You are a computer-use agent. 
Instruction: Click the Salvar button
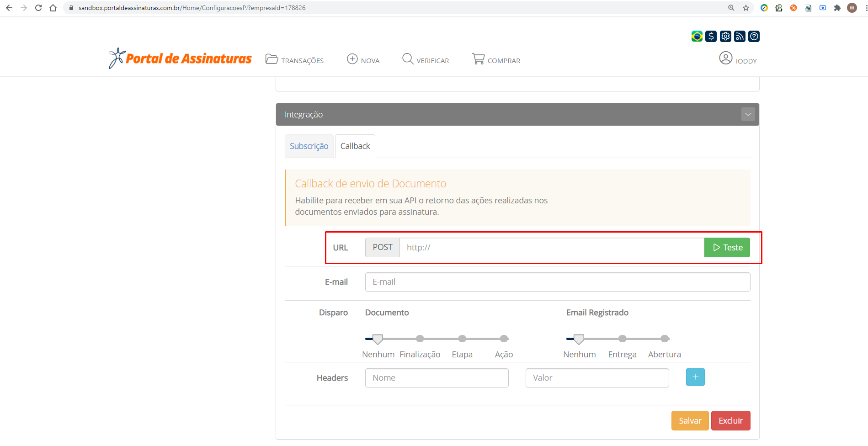pos(690,420)
